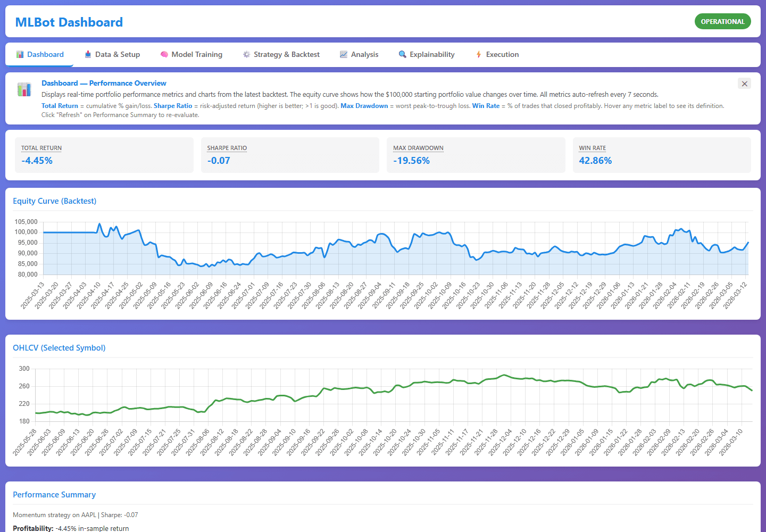The width and height of the screenshot is (766, 532).
Task: Go to the Model Training tab
Action: click(x=191, y=54)
